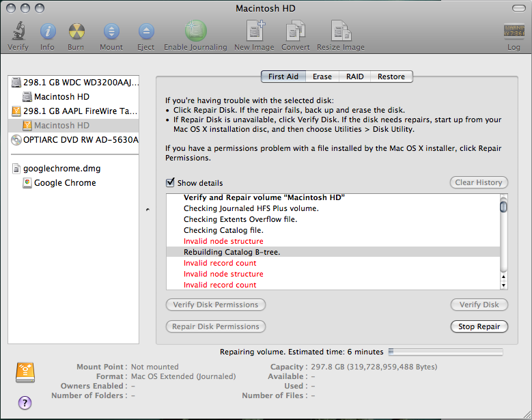Select the 298.1 GB AAPL FireWire disk
Image resolution: width=532 pixels, height=420 pixels.
click(74, 111)
